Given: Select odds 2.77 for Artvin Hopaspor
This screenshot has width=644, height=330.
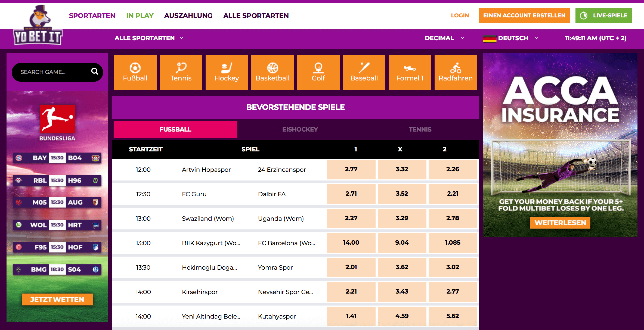Looking at the screenshot, I should click(351, 169).
